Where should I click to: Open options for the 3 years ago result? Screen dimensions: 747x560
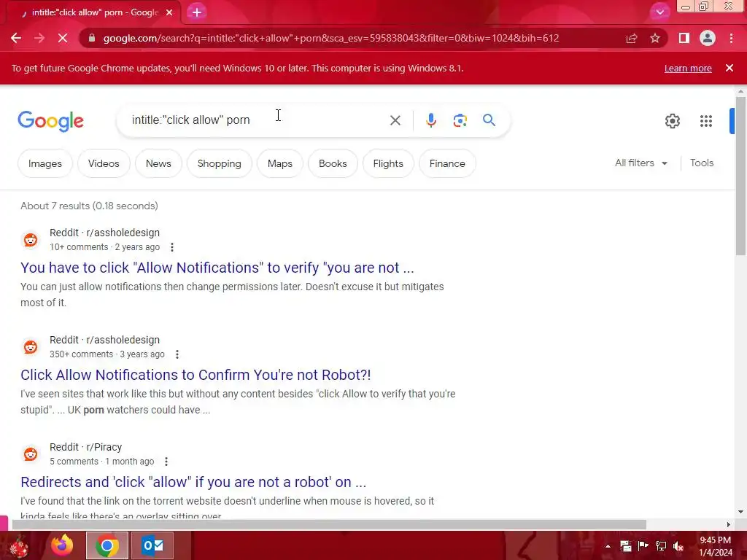point(177,354)
